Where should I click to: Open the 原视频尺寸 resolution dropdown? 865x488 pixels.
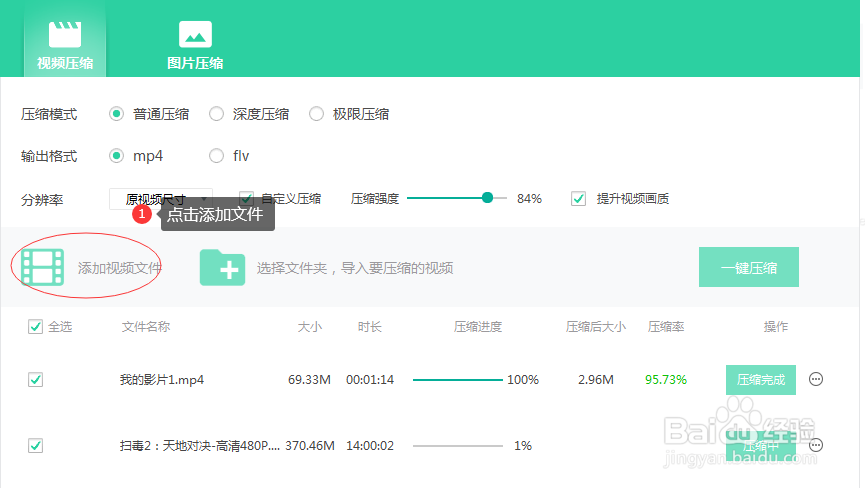(161, 199)
